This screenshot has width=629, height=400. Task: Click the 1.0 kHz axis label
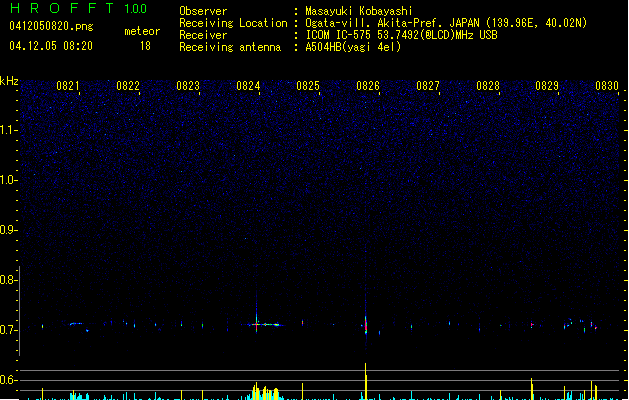(x=8, y=180)
